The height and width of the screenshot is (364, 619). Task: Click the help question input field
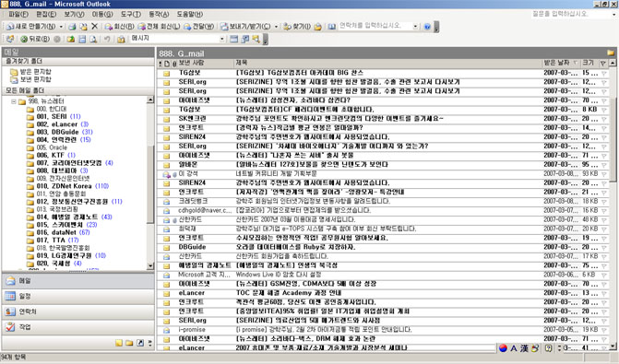click(570, 14)
